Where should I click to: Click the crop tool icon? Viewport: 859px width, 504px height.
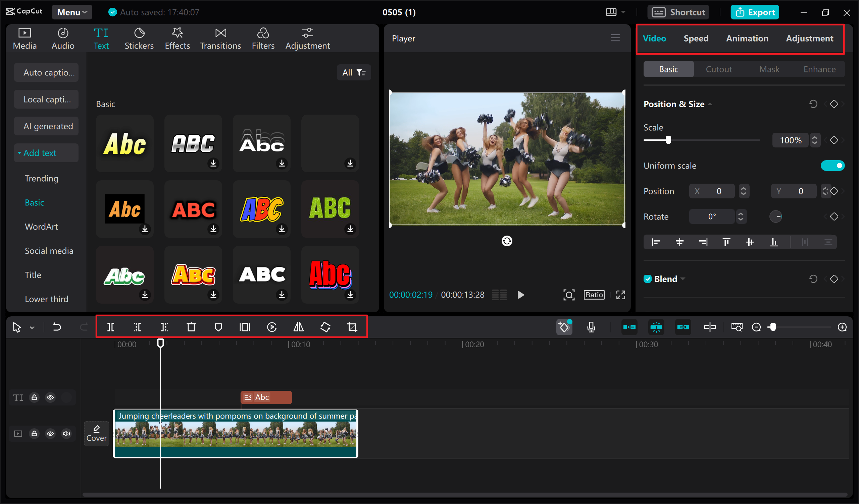353,327
